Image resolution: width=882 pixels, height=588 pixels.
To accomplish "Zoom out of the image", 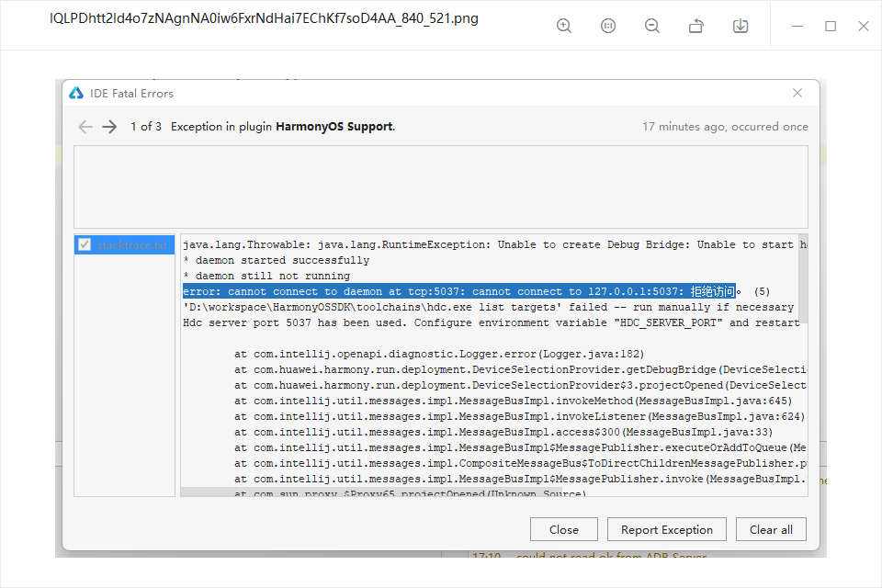I will (x=652, y=26).
